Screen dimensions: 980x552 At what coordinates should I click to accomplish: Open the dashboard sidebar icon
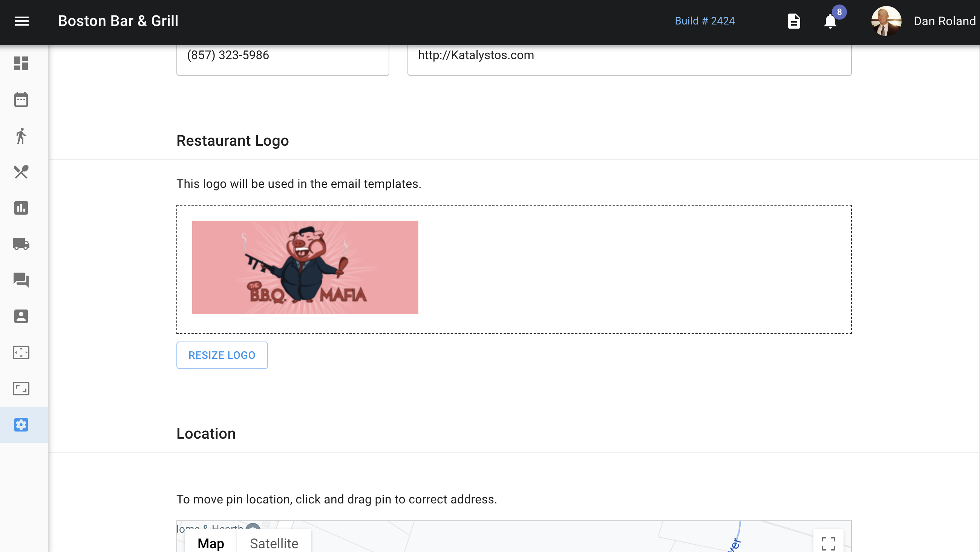point(21,64)
